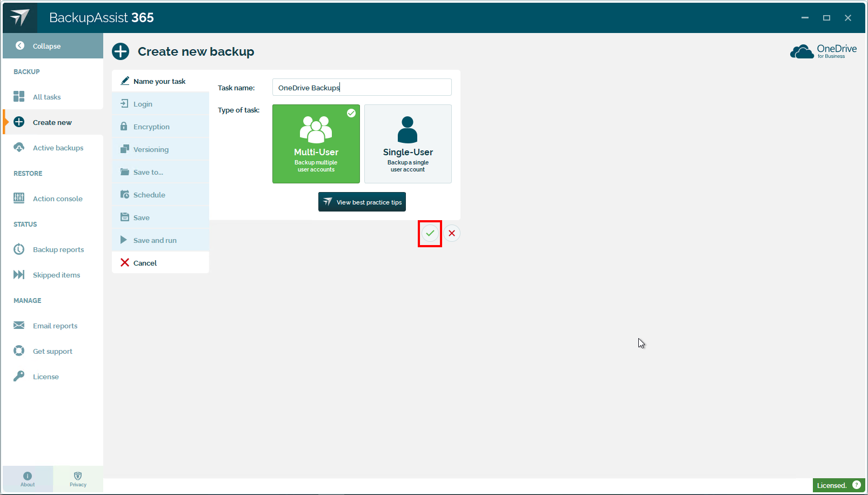Open Backup reports clock icon
The image size is (868, 495).
point(19,249)
